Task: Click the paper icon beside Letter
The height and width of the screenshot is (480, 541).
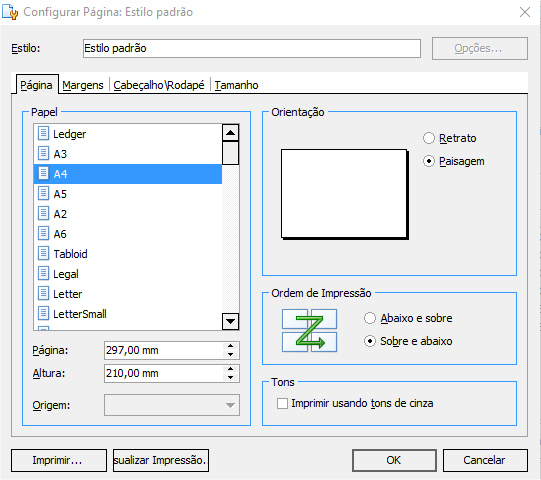Action: (x=43, y=293)
